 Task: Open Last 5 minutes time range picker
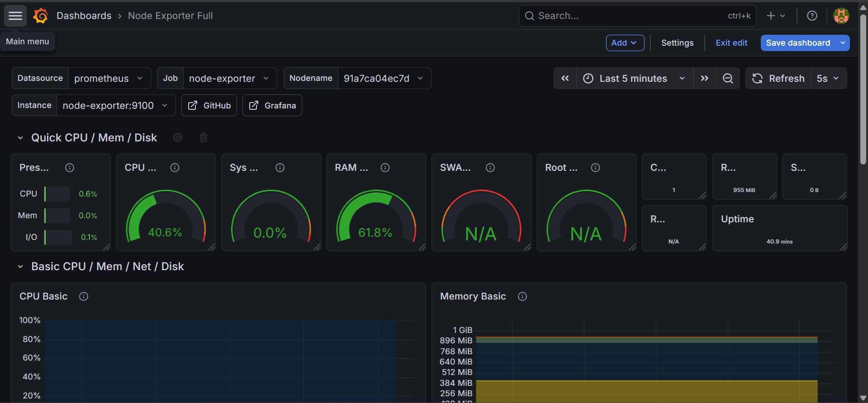(635, 78)
